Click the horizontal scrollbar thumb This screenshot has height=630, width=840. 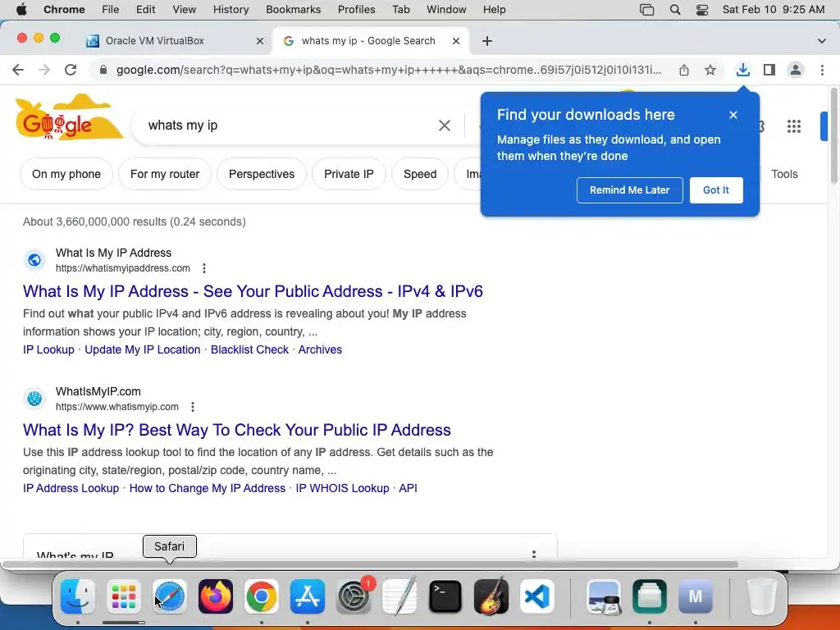pos(370,564)
